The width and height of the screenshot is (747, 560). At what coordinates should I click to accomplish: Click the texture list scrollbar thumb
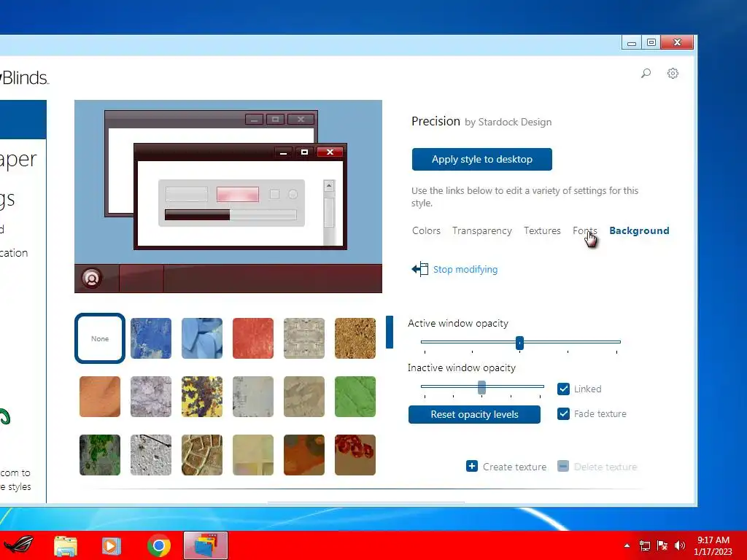coord(390,332)
